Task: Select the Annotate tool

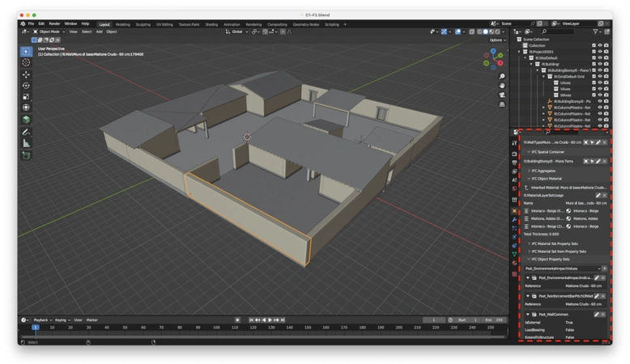Action: [x=26, y=132]
